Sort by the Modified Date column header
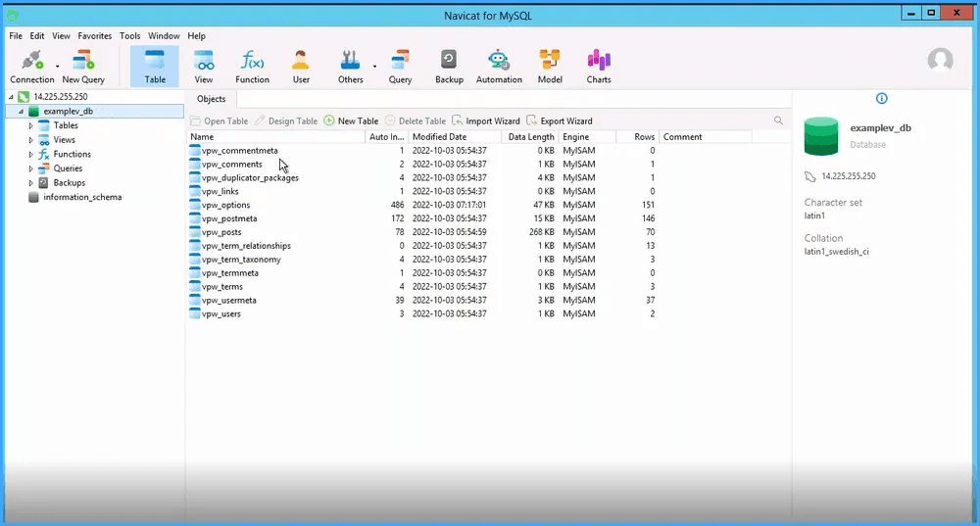Viewport: 980px width, 526px height. [x=455, y=137]
